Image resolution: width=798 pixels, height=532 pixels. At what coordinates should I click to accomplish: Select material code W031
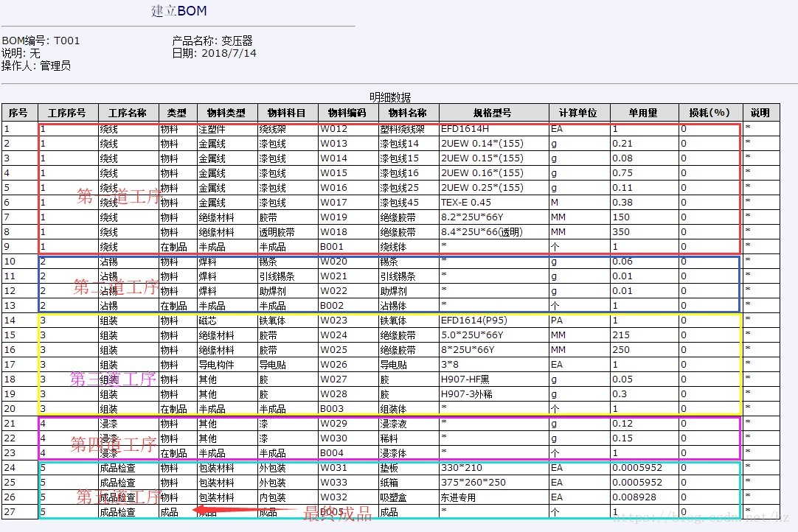pos(334,468)
